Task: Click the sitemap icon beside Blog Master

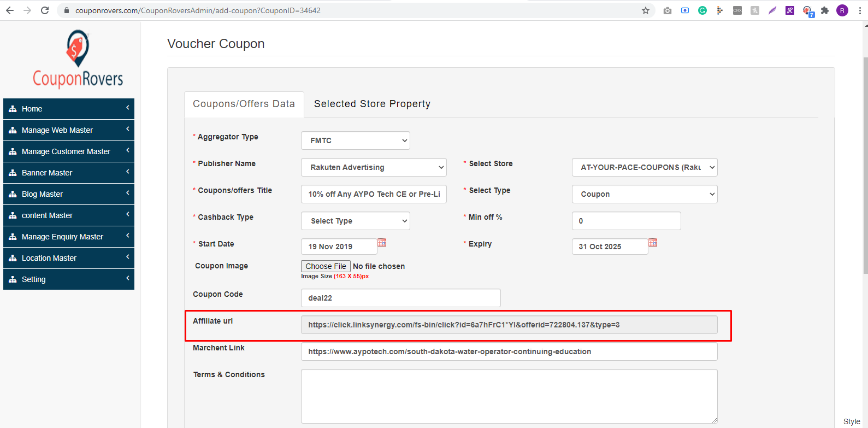Action: [x=13, y=194]
